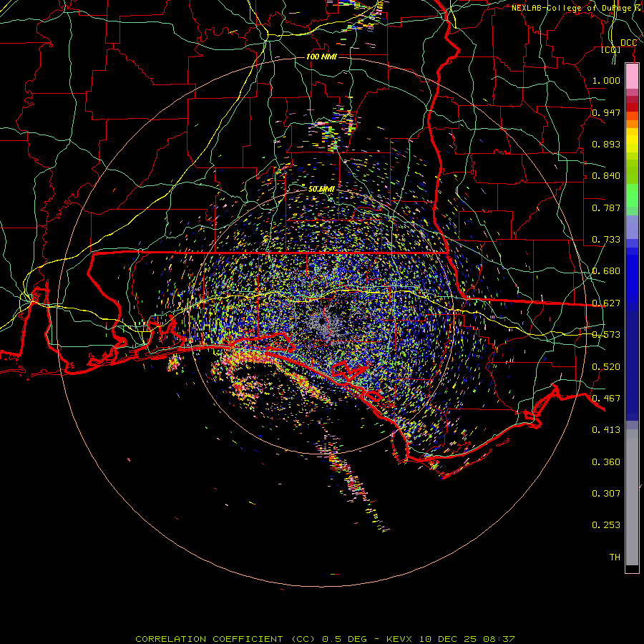Screen dimensions: 644x644
Task: Pick the red swatch near 0.947
Action: (632, 107)
